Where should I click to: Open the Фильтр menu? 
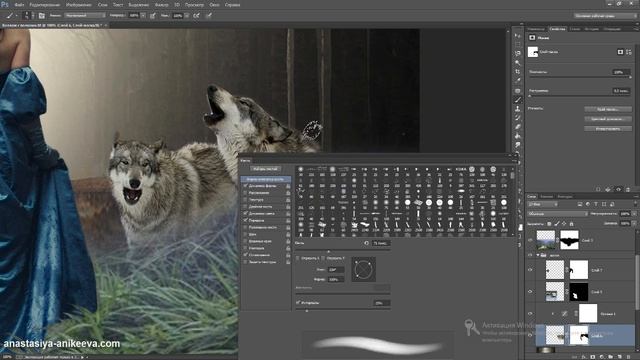coord(162,5)
